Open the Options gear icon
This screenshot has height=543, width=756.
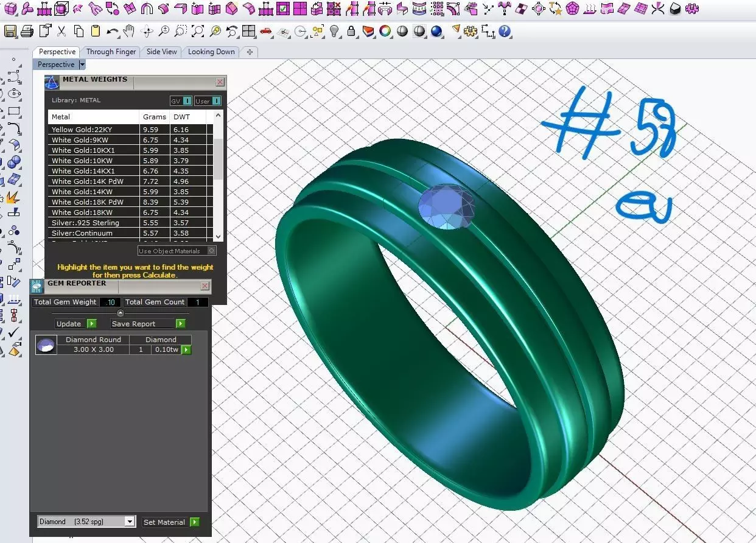point(471,31)
